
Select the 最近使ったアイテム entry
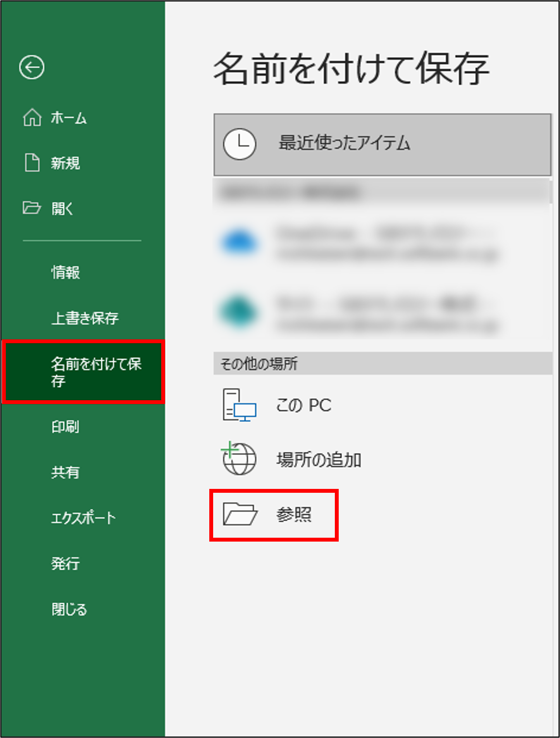pos(383,145)
